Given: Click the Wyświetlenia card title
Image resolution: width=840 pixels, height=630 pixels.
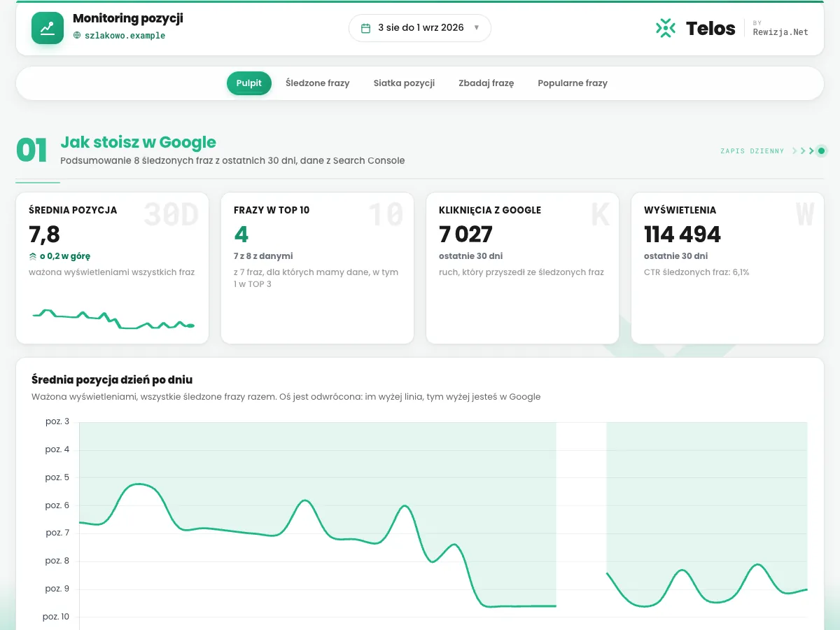Looking at the screenshot, I should pos(680,210).
